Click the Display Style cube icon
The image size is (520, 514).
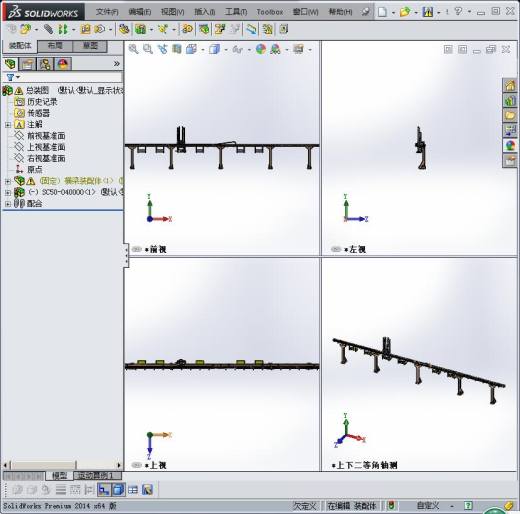214,49
